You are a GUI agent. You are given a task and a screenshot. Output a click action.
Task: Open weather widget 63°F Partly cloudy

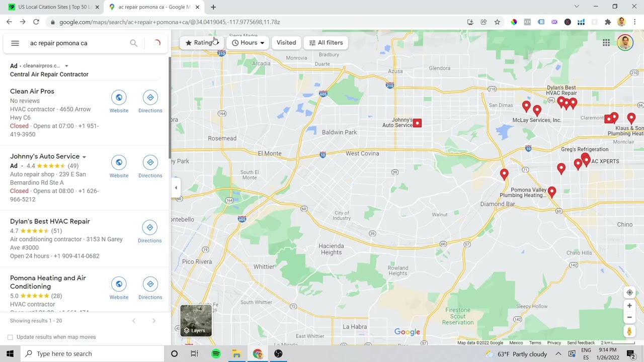click(516, 354)
